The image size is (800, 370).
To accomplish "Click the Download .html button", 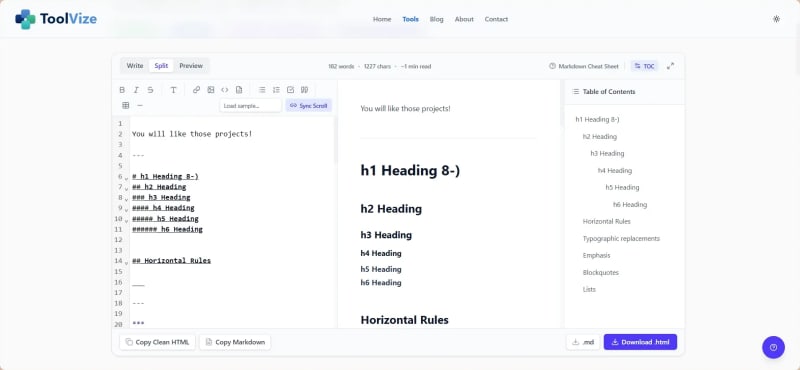I will [x=640, y=342].
